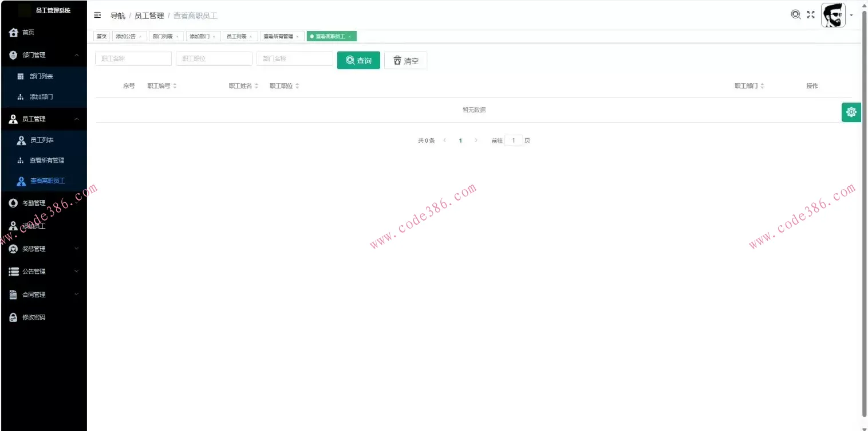
Task: Open column settings via the green gear icon
Action: 851,112
